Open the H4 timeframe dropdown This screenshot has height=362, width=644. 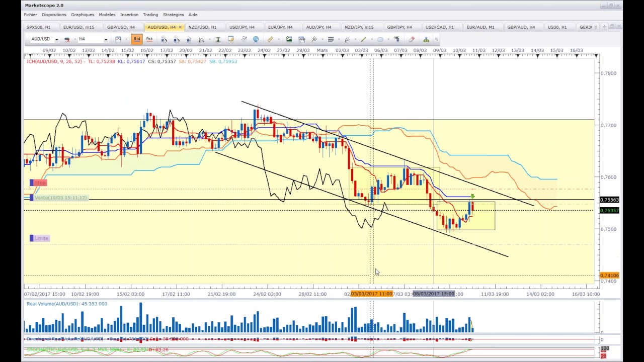106,39
